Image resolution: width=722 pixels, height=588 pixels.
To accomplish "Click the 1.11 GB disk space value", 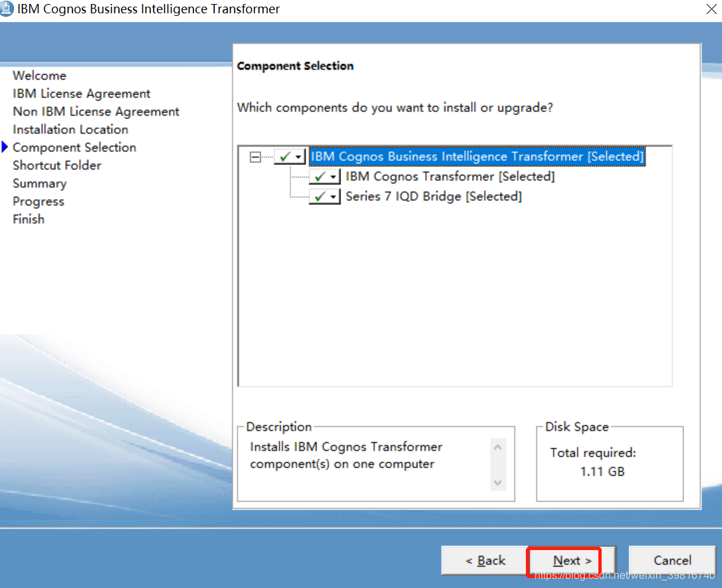I will [x=602, y=472].
